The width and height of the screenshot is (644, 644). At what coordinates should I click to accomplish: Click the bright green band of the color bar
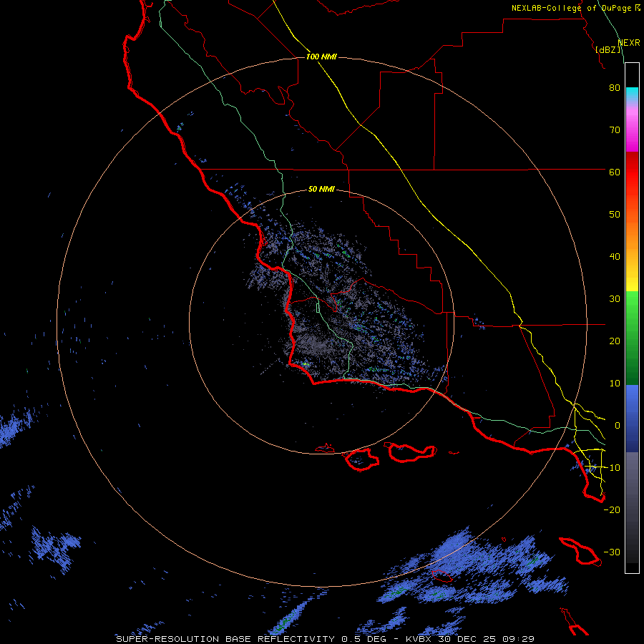pyautogui.click(x=632, y=304)
